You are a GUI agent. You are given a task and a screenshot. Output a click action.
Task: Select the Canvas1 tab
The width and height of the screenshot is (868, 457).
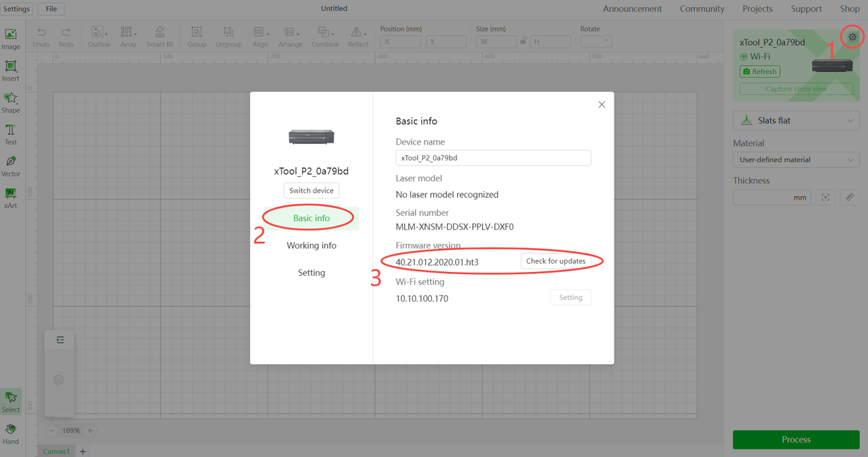56,451
